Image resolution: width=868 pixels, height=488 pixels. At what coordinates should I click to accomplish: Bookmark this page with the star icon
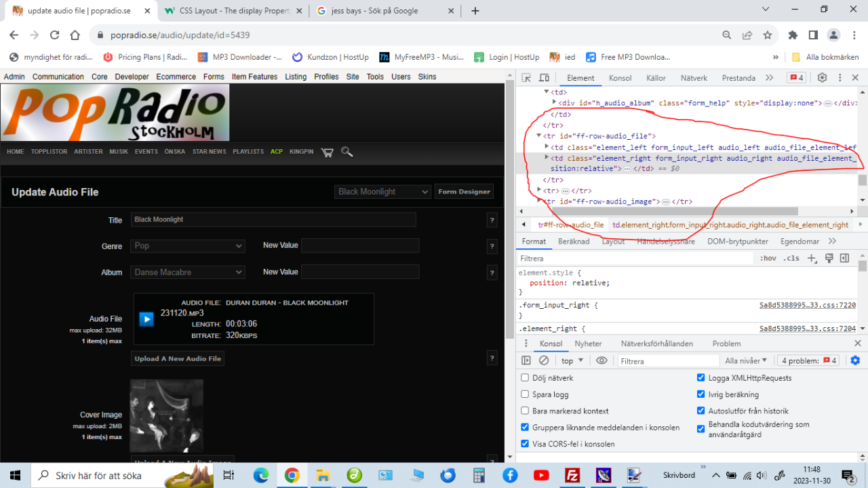coord(768,35)
